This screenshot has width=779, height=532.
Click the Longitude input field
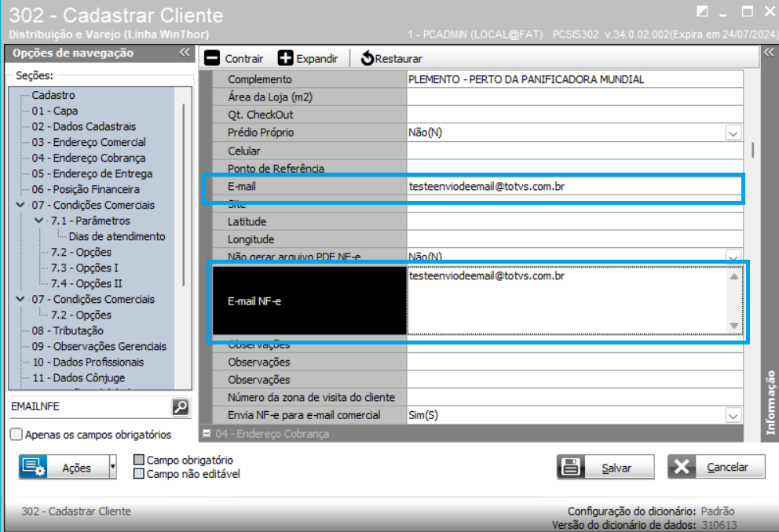tap(575, 239)
